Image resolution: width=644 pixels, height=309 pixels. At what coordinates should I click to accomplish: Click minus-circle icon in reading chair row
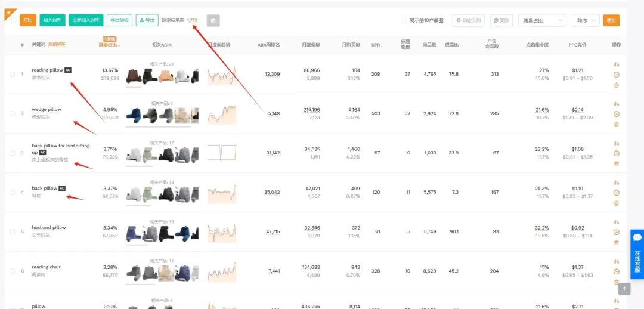coord(616,271)
